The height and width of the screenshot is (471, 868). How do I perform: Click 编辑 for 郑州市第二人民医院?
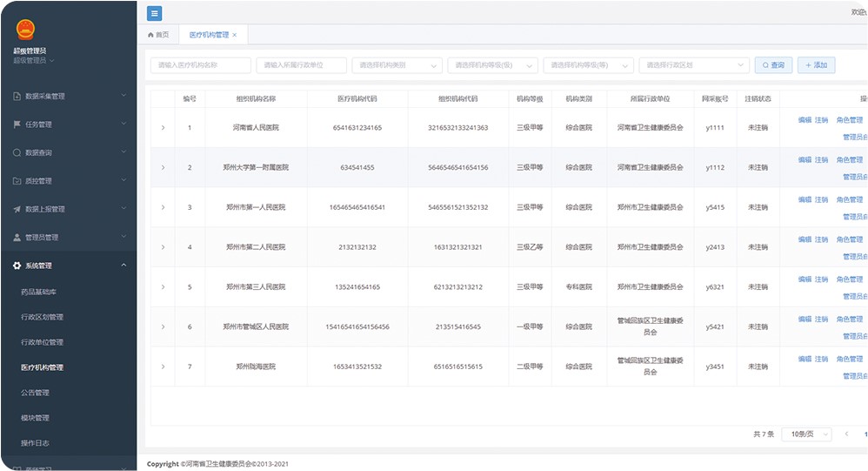(805, 239)
